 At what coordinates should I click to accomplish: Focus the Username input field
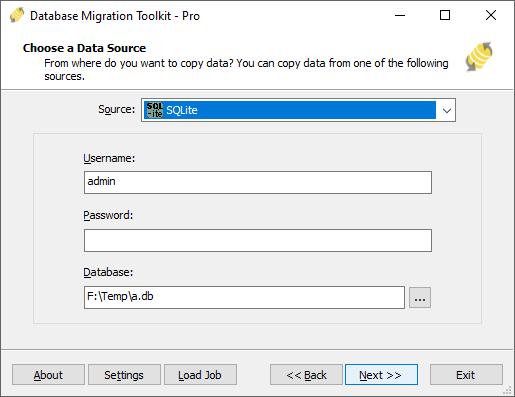(258, 182)
